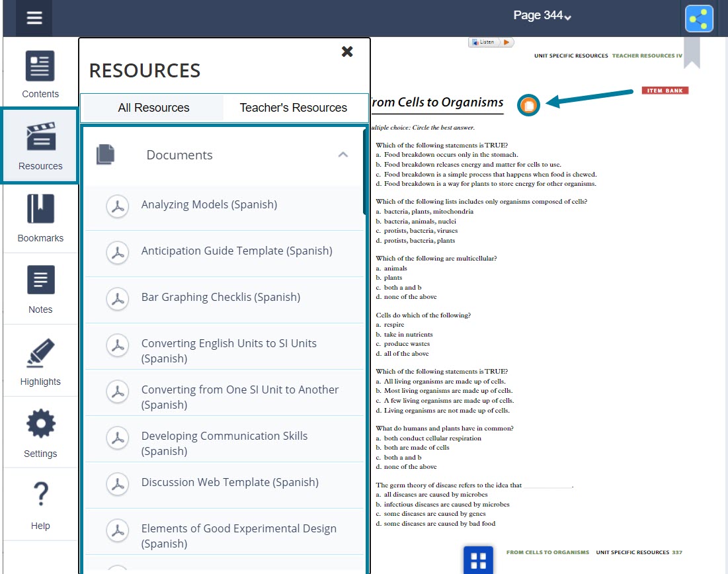Collapse the Documents section chevron

click(x=343, y=155)
